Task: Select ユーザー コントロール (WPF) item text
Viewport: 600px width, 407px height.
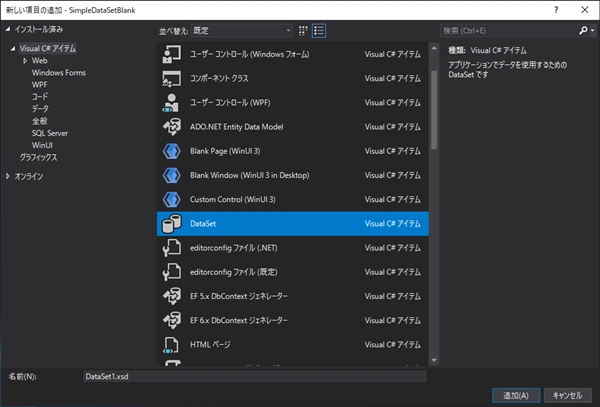Action: 230,103
